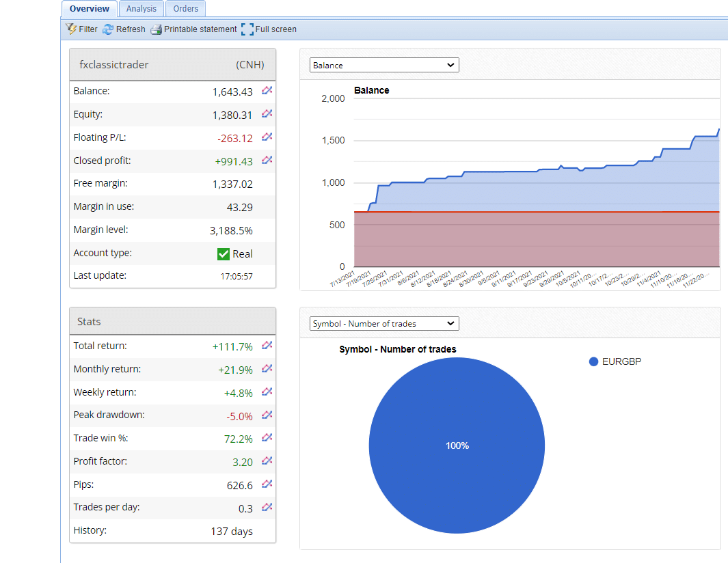Screen dimensions: 728x563
Task: Open the Floating P/L chart icon
Action: pos(267,137)
